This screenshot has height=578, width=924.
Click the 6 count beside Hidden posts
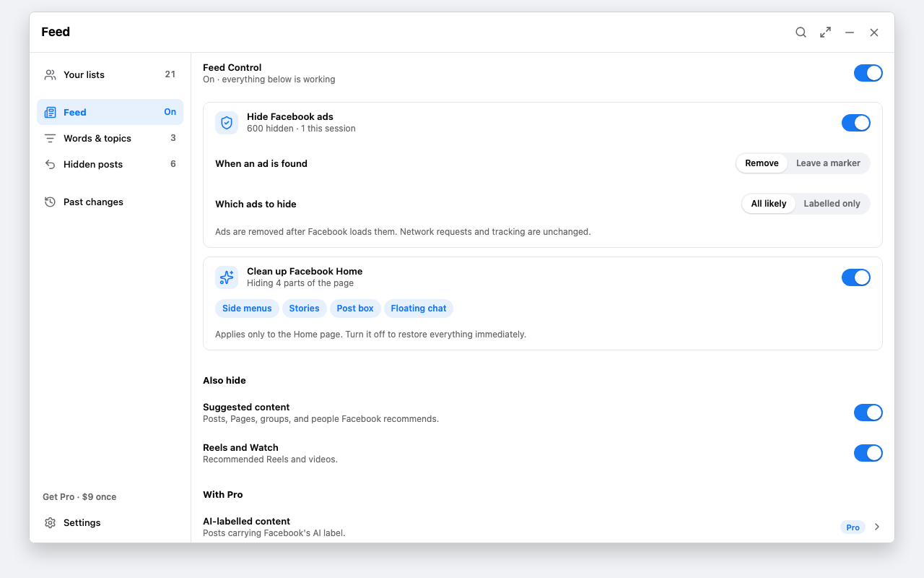(x=173, y=164)
